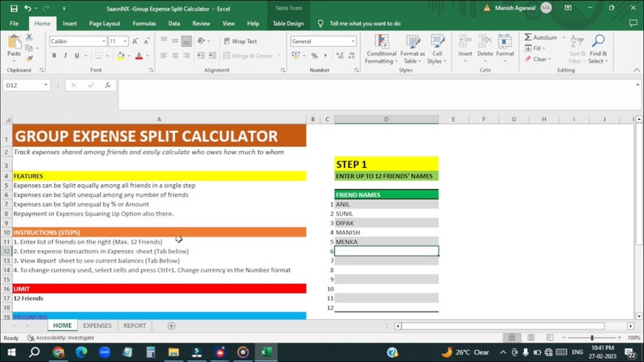The width and height of the screenshot is (644, 362).
Task: Collapse the ribbon with the chevron
Action: pyautogui.click(x=637, y=71)
